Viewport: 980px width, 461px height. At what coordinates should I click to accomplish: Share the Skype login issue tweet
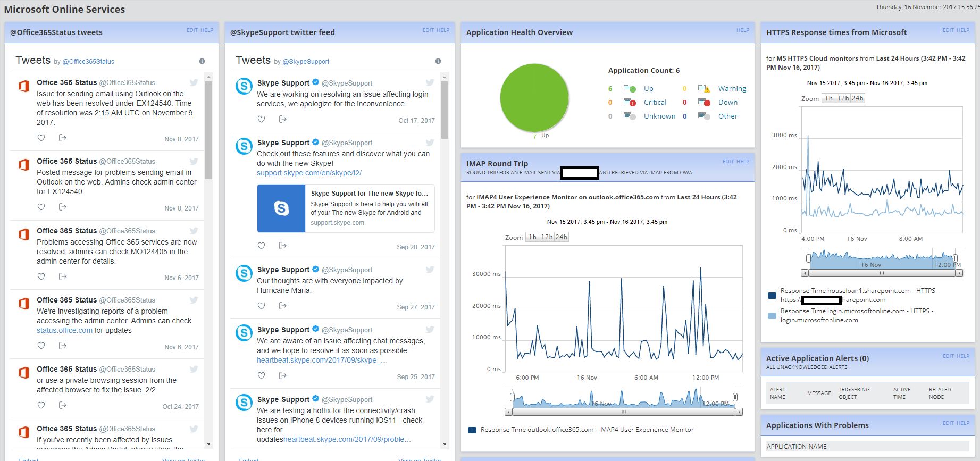point(283,119)
